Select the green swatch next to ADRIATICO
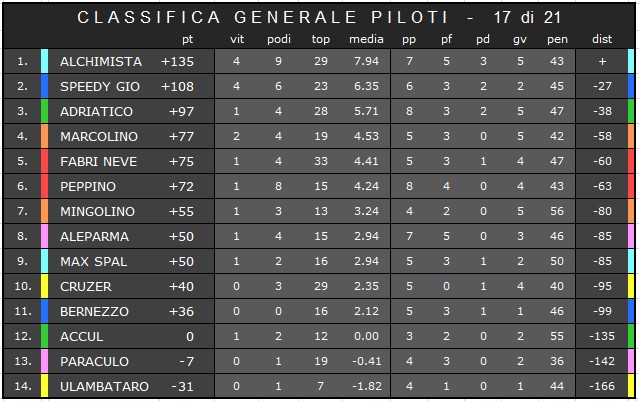Screen dimensions: 639x401 (x=44, y=111)
